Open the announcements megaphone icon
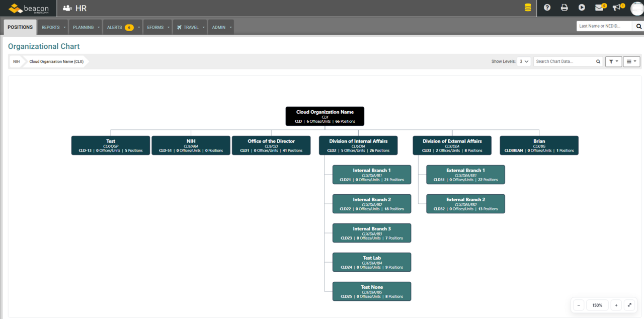 (x=616, y=8)
